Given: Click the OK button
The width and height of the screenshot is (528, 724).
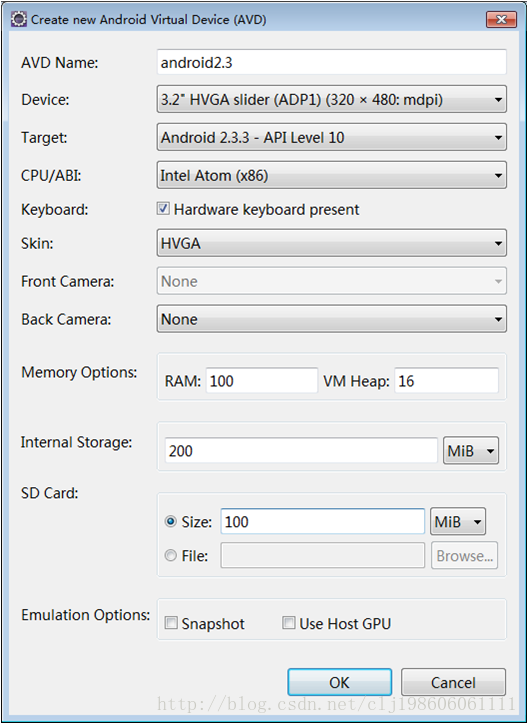Looking at the screenshot, I should click(340, 682).
